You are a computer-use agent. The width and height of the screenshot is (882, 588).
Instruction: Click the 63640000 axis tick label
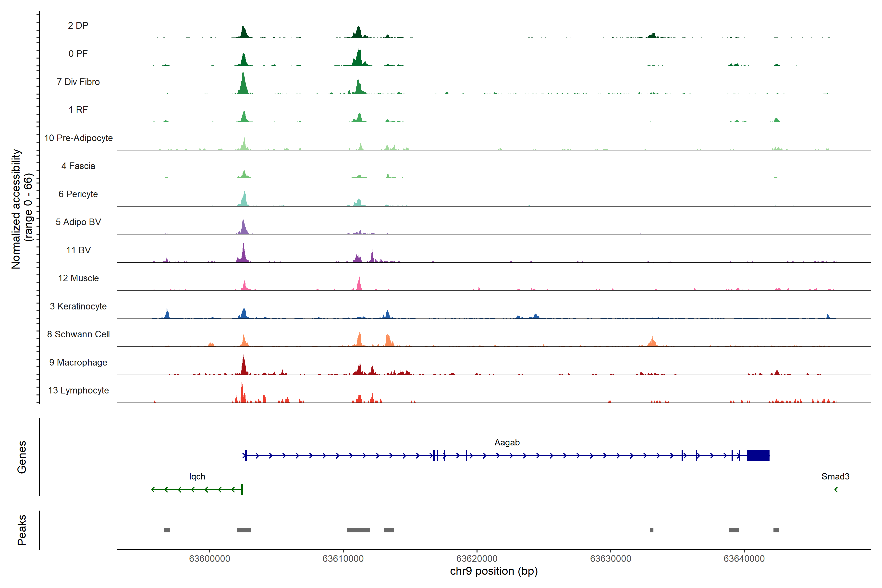744,559
